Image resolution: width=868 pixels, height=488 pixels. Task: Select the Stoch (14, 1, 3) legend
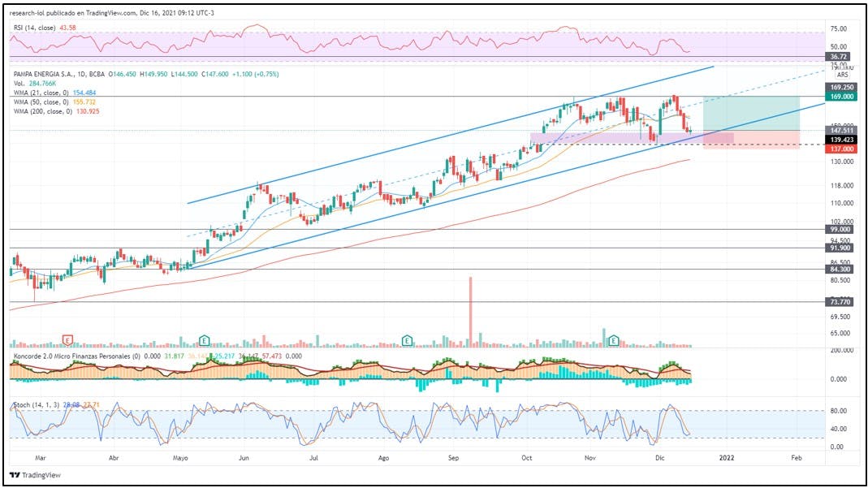coord(57,405)
